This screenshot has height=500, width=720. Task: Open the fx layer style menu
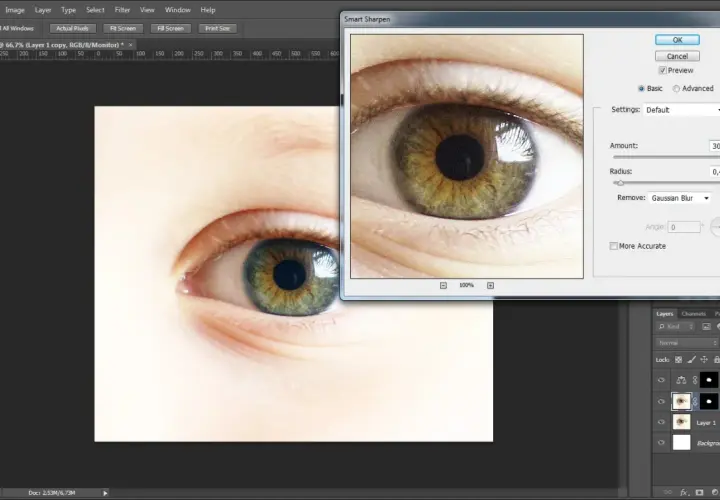684,492
